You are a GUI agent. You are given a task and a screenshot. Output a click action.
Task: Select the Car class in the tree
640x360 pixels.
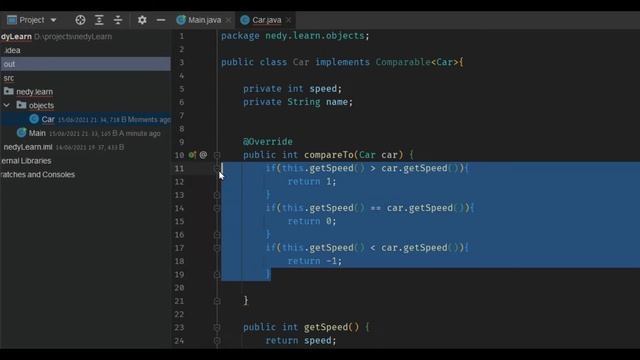[x=48, y=119]
